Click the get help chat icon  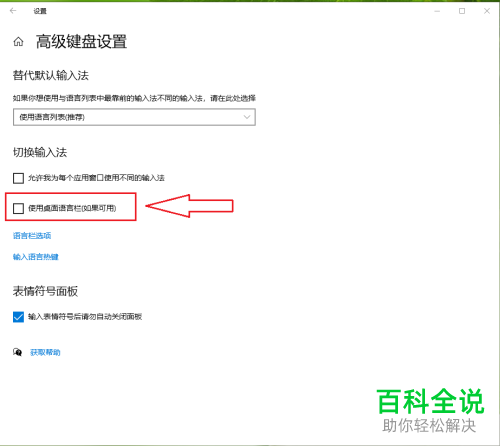(x=17, y=352)
